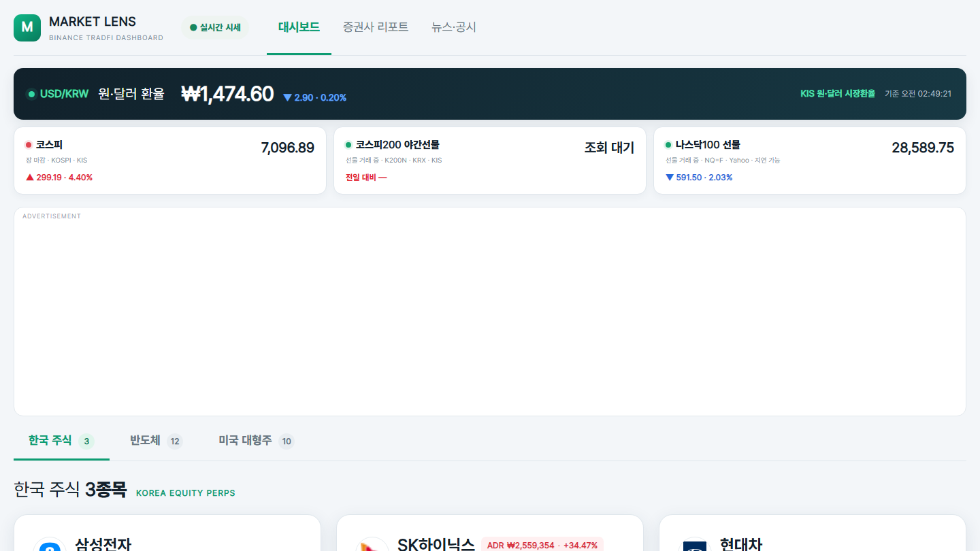Open the 뉴스·공시 tab
The image size is (980, 551).
(x=454, y=27)
